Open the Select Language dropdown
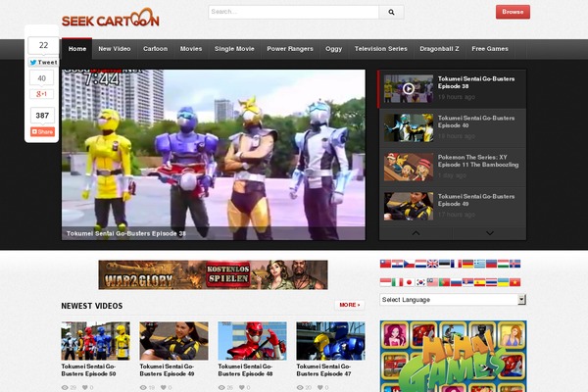 click(x=453, y=299)
